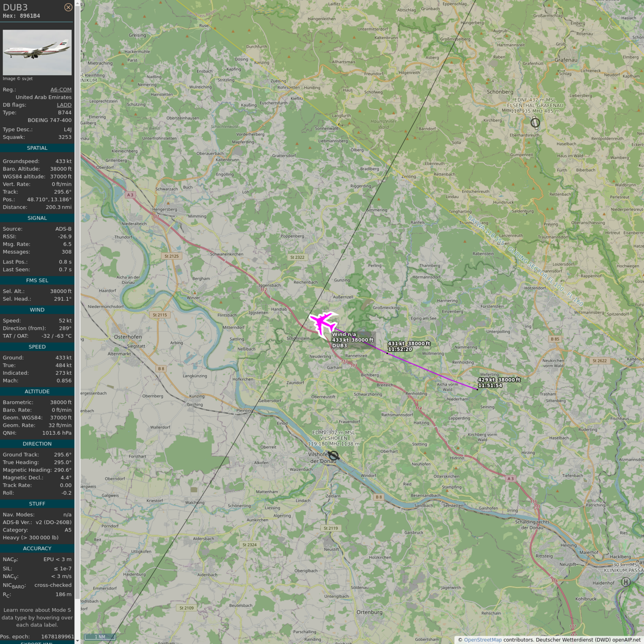Screen dimensions: 644x644
Task: Select the EDNF Elsenthal-Grafenau airfield symbol
Action: tap(535, 123)
